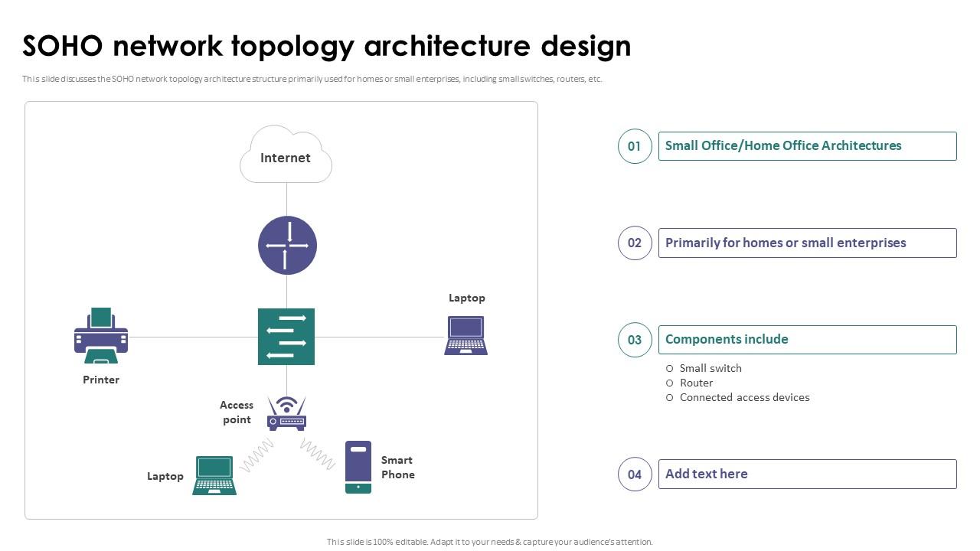This screenshot has height=551, width=980.
Task: Select the numbered circle 04
Action: point(635,474)
